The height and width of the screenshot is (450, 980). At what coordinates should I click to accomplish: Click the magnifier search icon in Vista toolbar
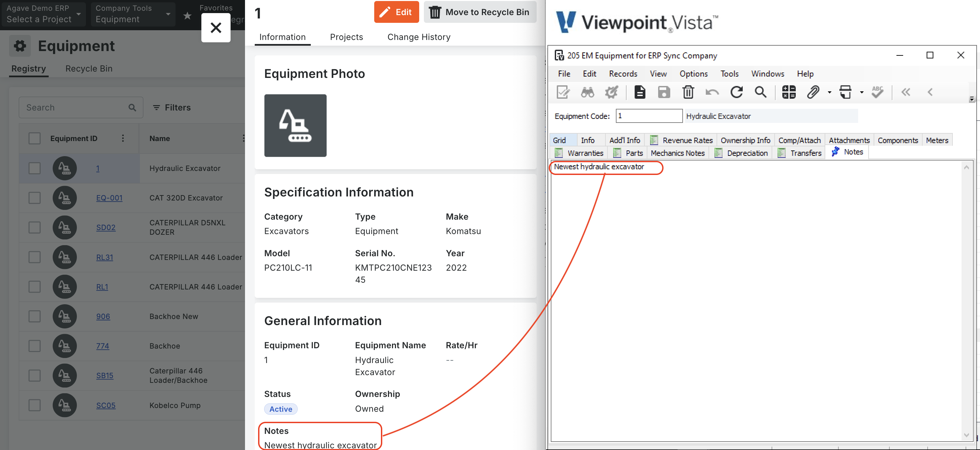[x=761, y=92]
